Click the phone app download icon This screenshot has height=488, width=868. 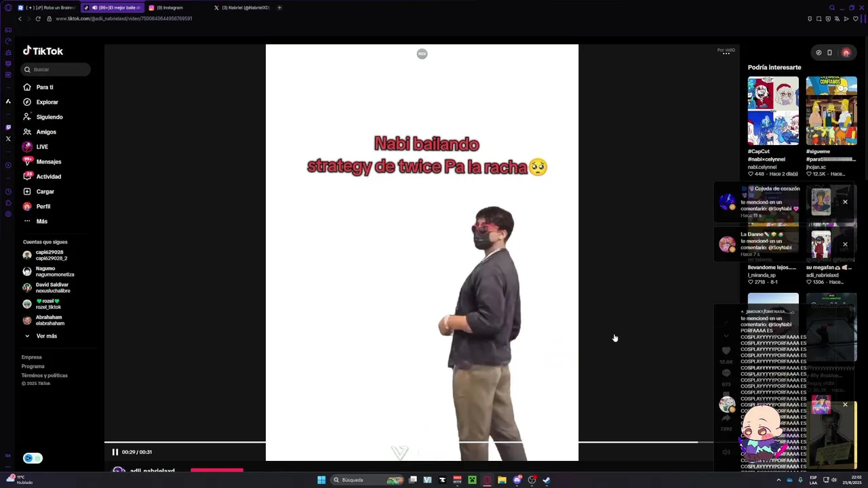(x=829, y=52)
